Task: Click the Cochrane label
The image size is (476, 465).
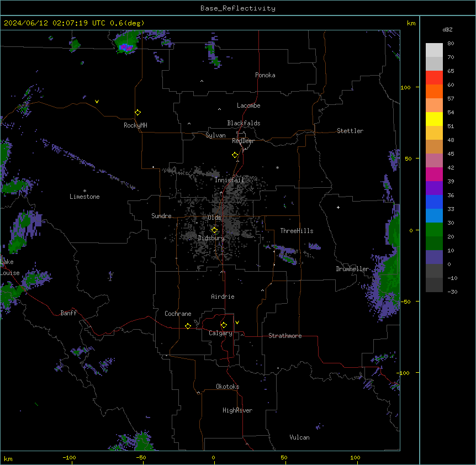Action: (x=178, y=314)
